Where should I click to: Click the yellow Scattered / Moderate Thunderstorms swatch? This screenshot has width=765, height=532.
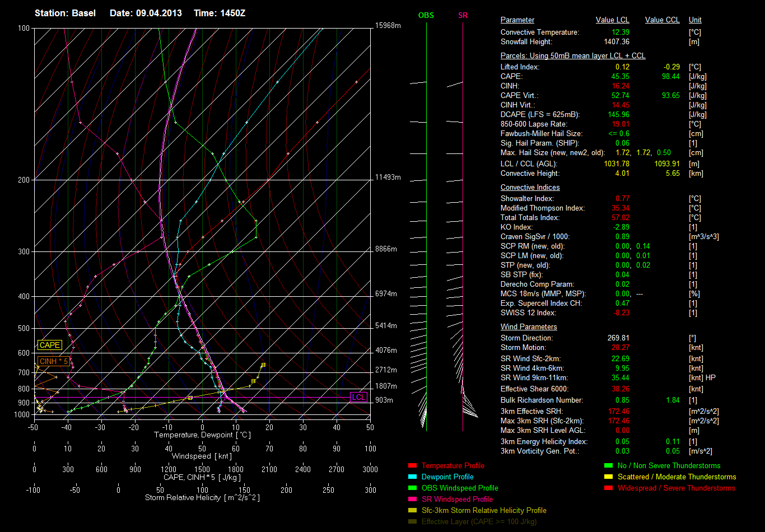click(608, 477)
